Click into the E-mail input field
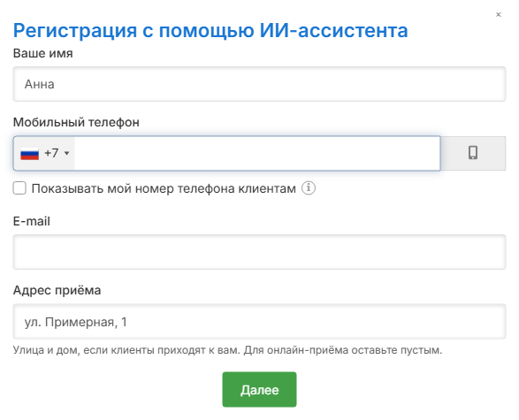519x420 pixels. tap(259, 252)
